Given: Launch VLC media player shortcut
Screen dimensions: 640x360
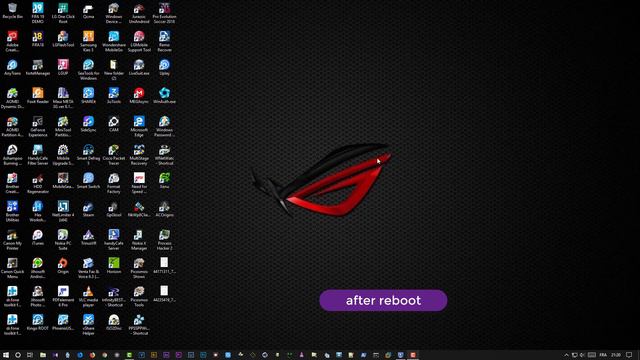Looking at the screenshot, I should click(88, 296).
